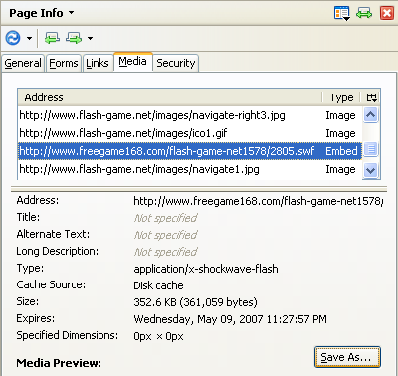Select the Media tab
This screenshot has width=398, height=376.
132,62
